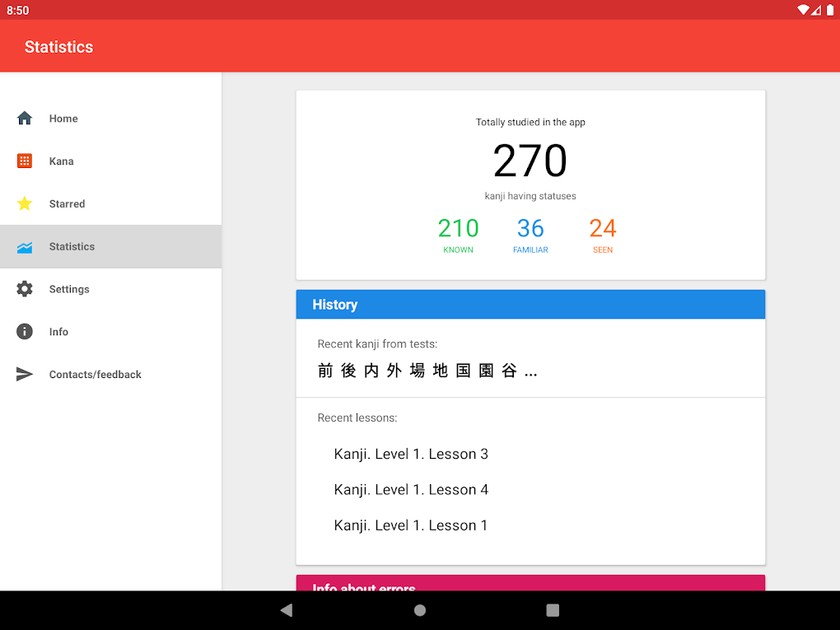Select the 24 Seen count
The image size is (840, 630).
point(603,235)
